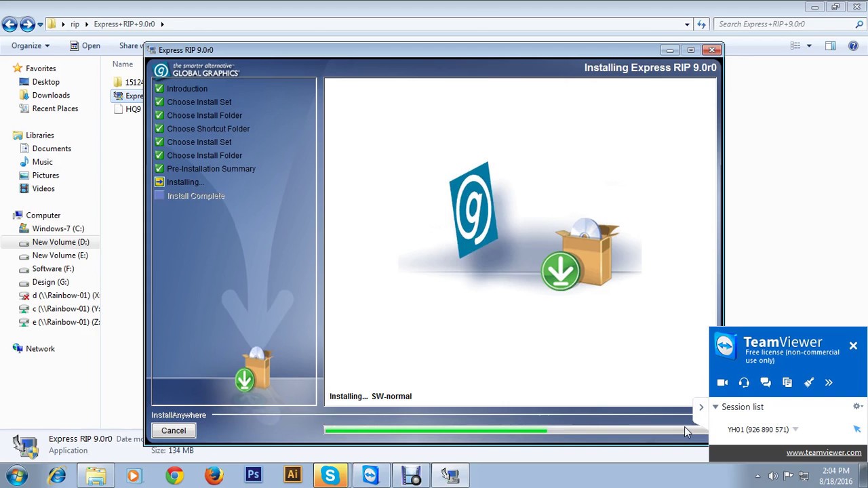Click the blue remote pointer icon beside YH01
The image size is (868, 488).
(857, 429)
